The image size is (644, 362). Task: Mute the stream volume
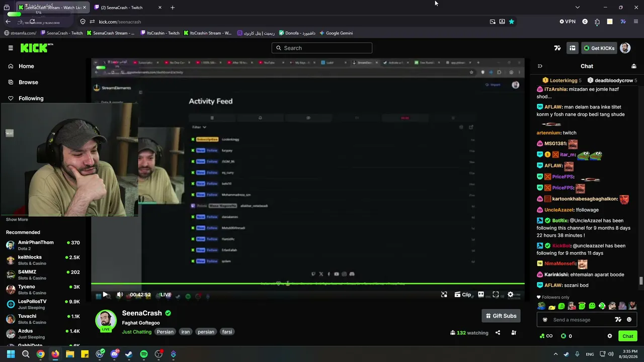click(x=120, y=295)
